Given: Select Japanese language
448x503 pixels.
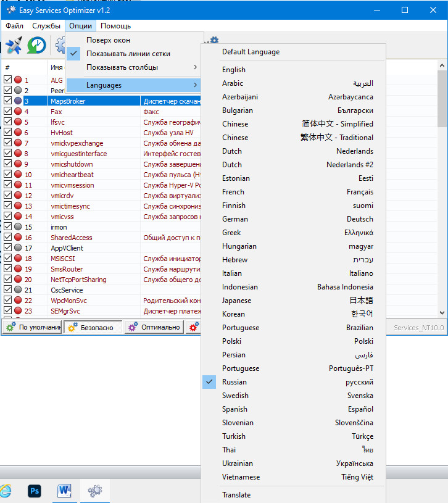Looking at the screenshot, I should [x=293, y=301].
